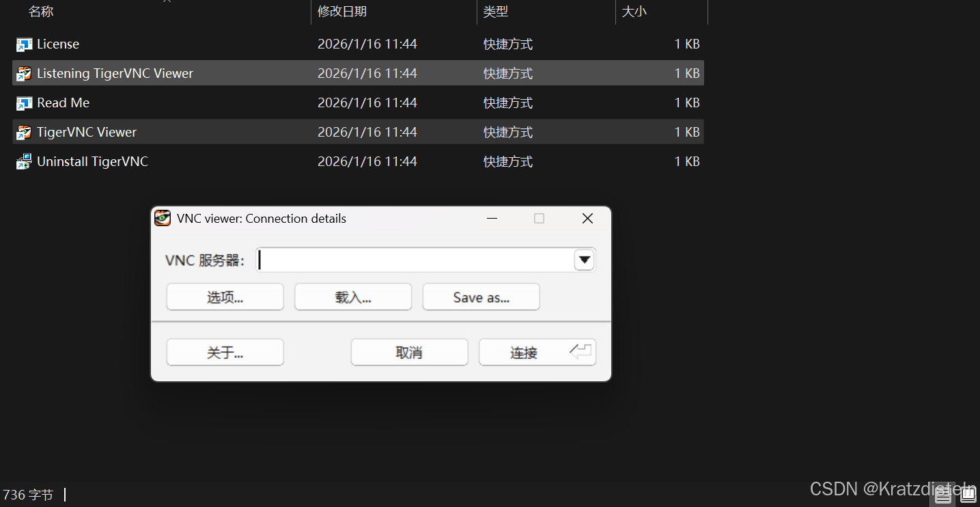980x507 pixels.
Task: Click the tiger eye icon in dialog title bar
Action: click(163, 219)
